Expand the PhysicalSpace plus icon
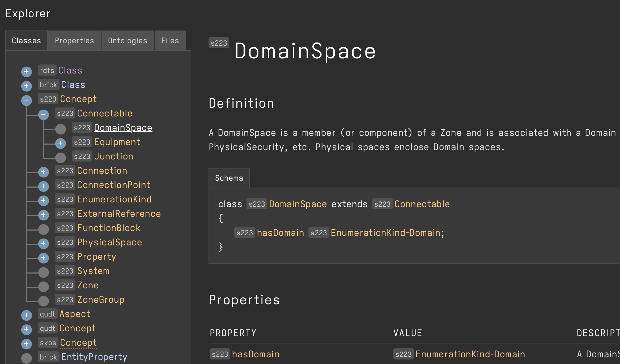This screenshot has height=364, width=620. point(43,243)
